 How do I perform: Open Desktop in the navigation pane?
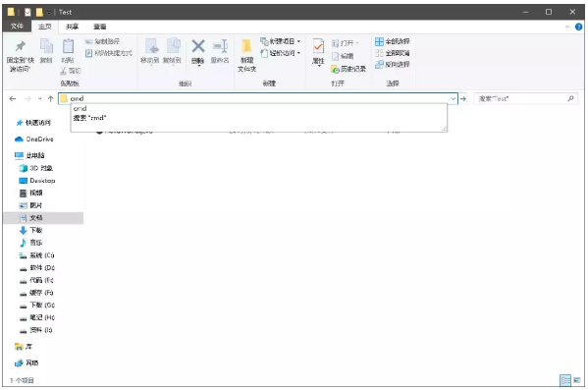[36, 181]
